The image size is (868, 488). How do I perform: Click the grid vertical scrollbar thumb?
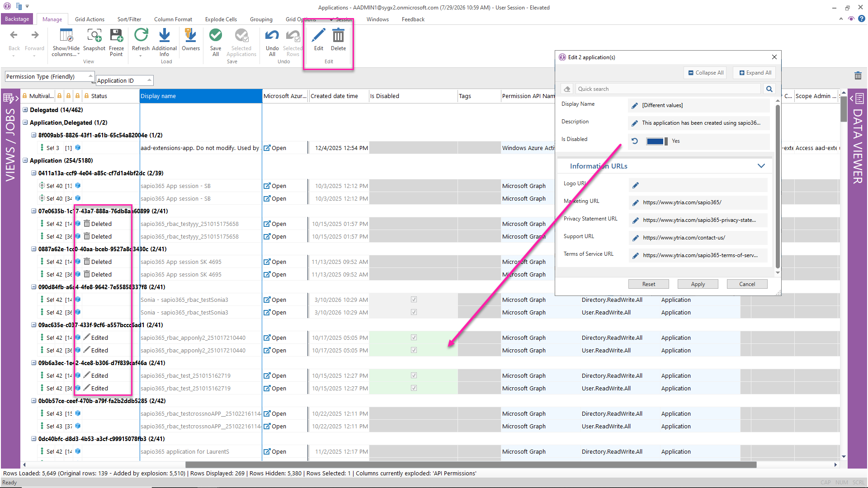click(x=844, y=109)
